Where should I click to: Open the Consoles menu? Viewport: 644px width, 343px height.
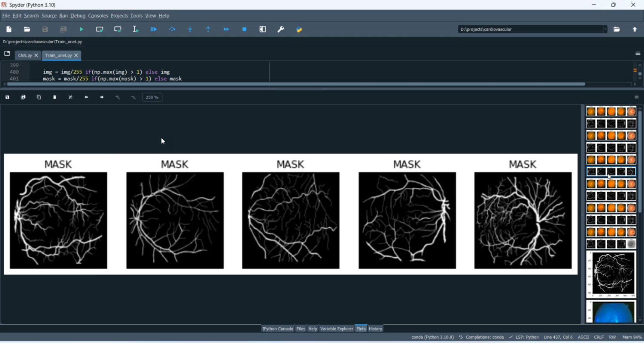[x=98, y=16]
